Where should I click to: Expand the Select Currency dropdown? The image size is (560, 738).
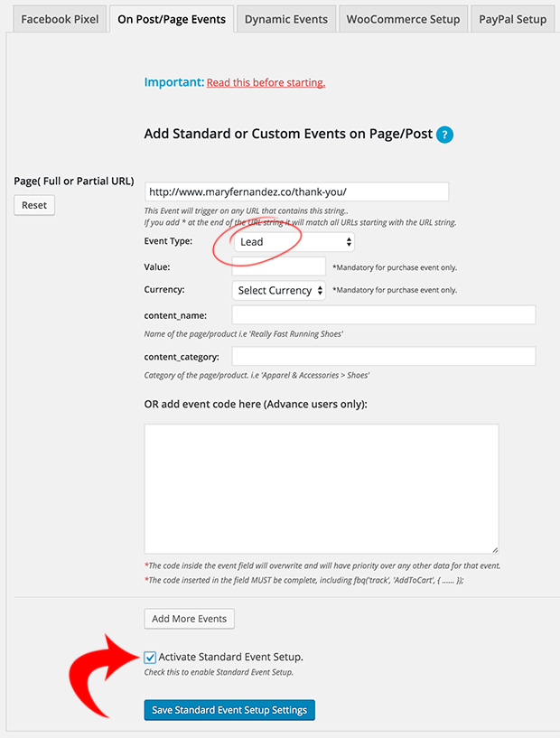click(x=278, y=290)
